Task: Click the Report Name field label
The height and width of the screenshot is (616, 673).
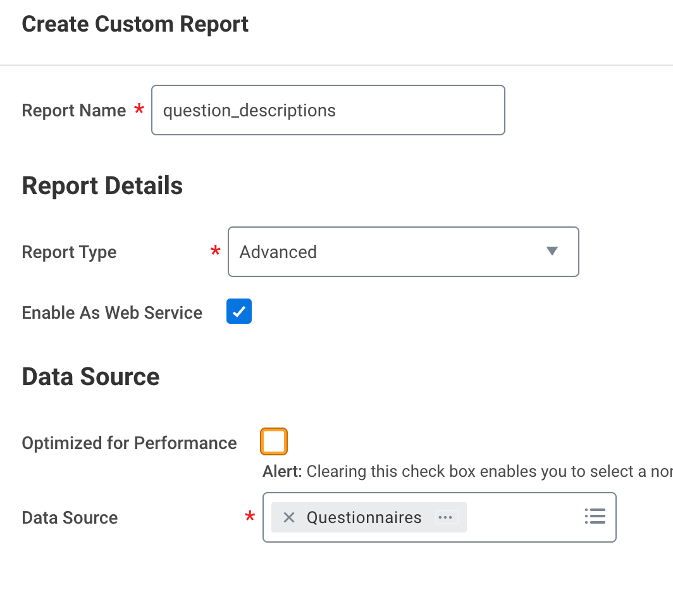Action: coord(74,111)
